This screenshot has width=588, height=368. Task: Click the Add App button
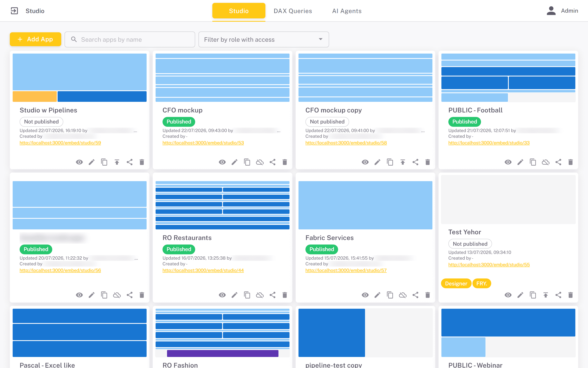[36, 39]
